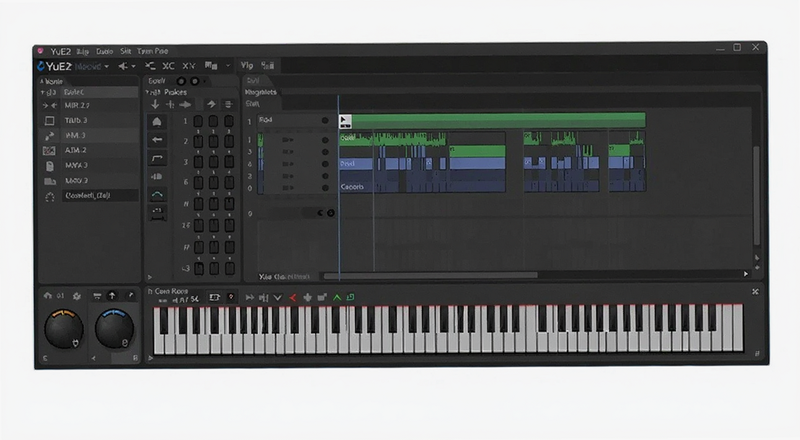Toggle first circle button beside Eoelv label
The height and width of the screenshot is (440, 800).
pos(181,81)
